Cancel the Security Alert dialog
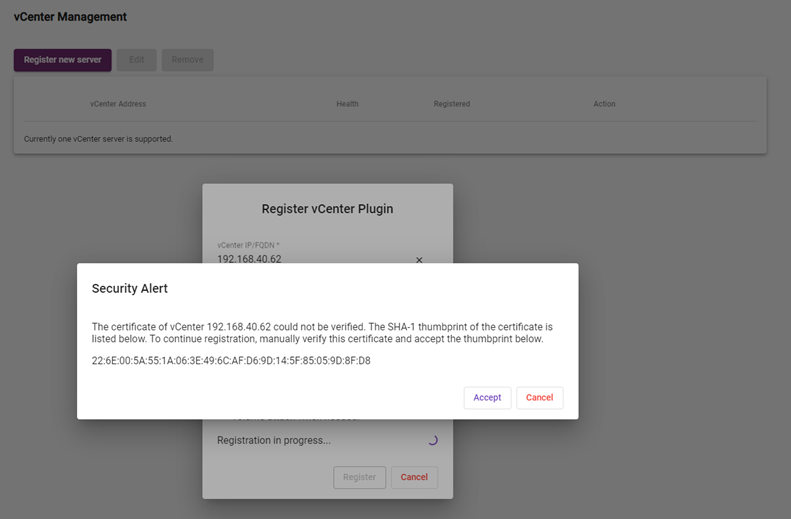The width and height of the screenshot is (791, 519). (x=540, y=398)
